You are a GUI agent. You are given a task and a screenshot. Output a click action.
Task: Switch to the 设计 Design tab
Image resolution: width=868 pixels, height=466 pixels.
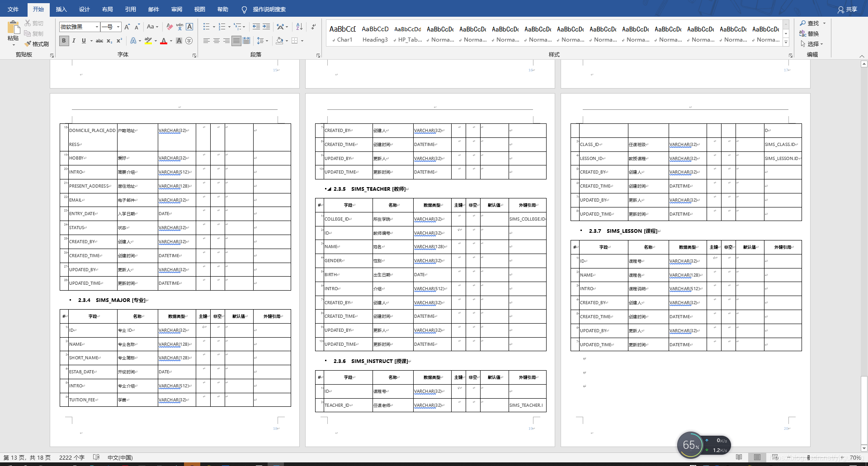point(84,9)
